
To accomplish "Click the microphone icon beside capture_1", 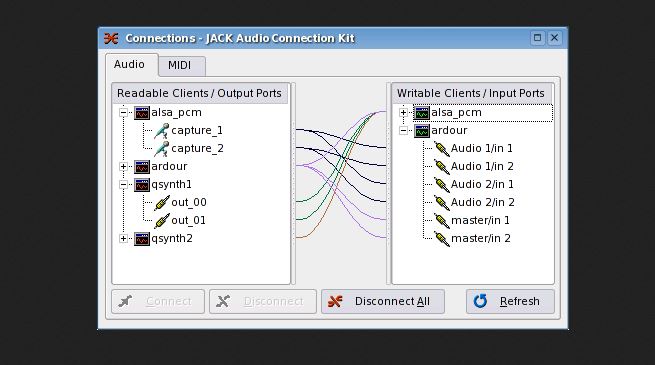I will tap(161, 131).
